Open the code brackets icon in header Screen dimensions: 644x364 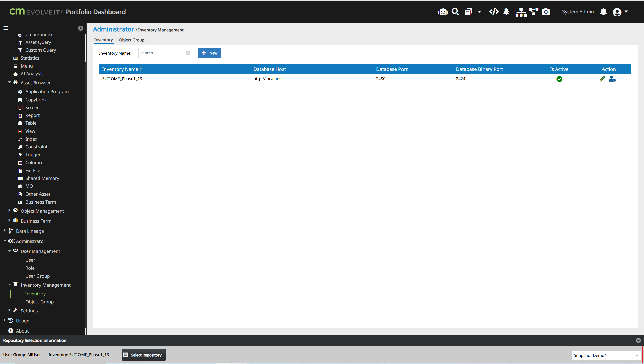pyautogui.click(x=494, y=12)
